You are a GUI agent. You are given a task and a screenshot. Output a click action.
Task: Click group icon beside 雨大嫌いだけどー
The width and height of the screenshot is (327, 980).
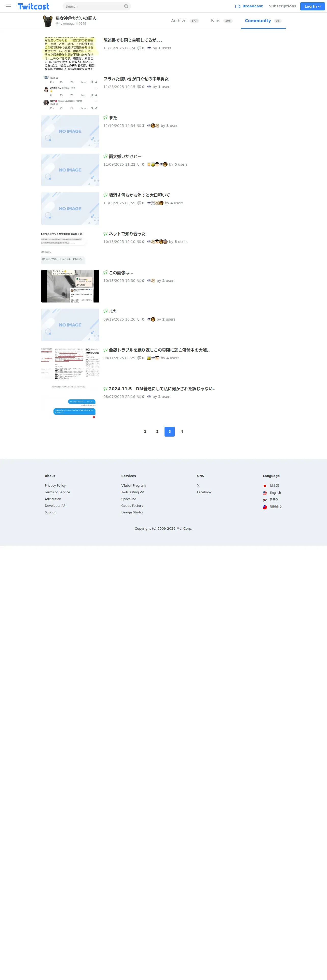coord(105,157)
